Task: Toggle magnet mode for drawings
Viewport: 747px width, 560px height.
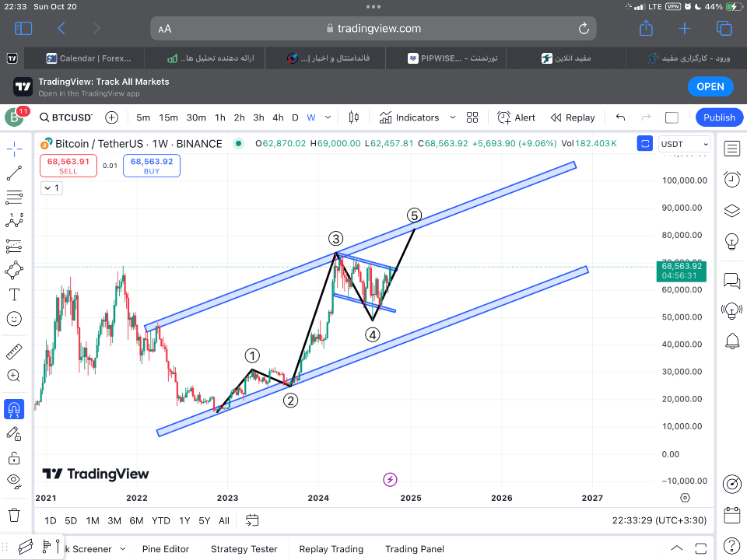Action: pyautogui.click(x=14, y=409)
